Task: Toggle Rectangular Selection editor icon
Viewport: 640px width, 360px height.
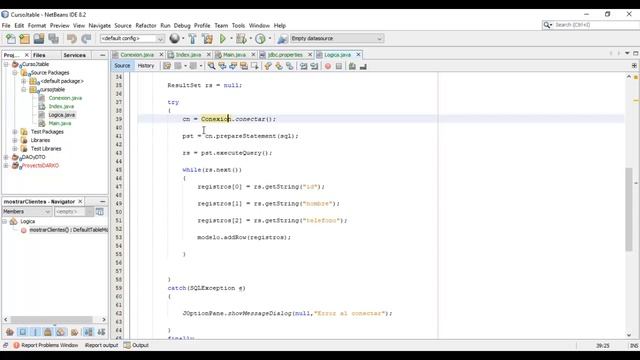Action: [255, 66]
